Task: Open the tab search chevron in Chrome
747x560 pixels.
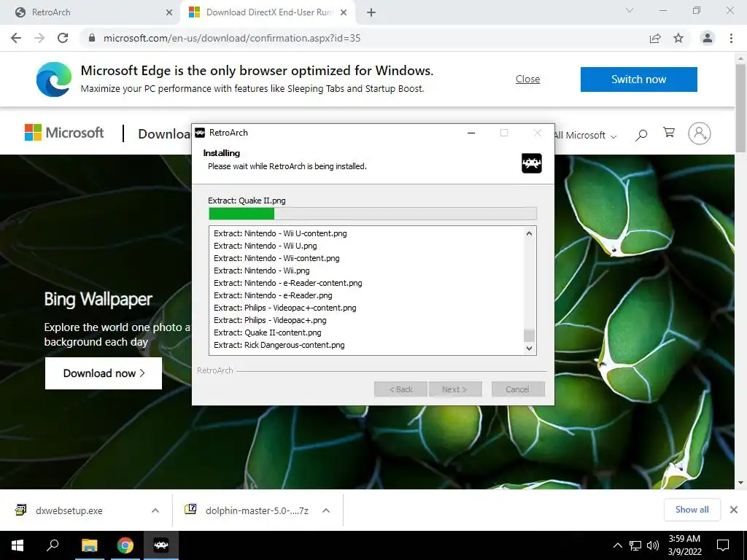Action: 630,10
